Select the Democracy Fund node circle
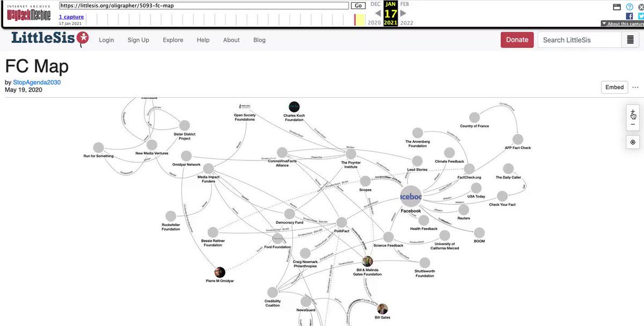 tap(290, 214)
